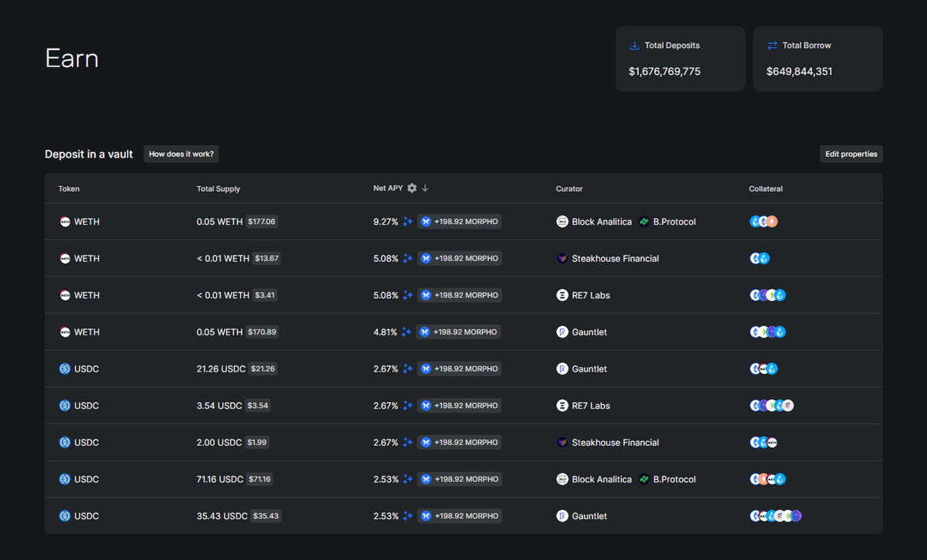Click the Edit properties button
Screen dimensions: 927x560
click(x=851, y=154)
